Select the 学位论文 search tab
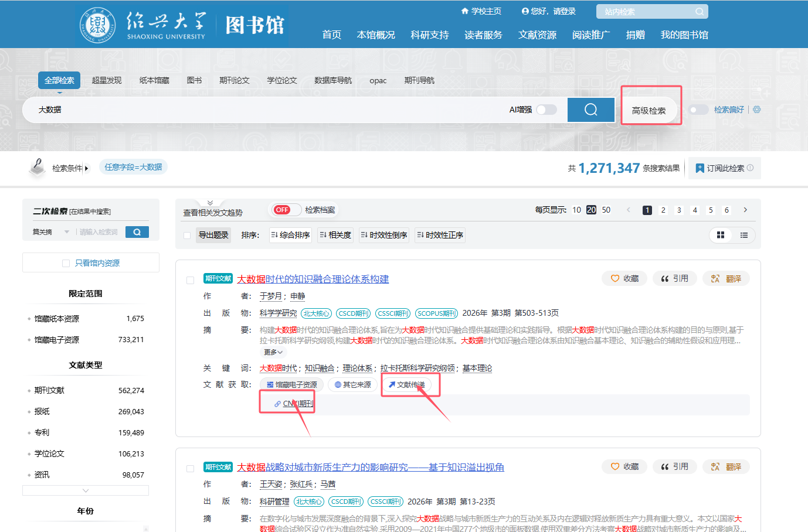 click(282, 80)
